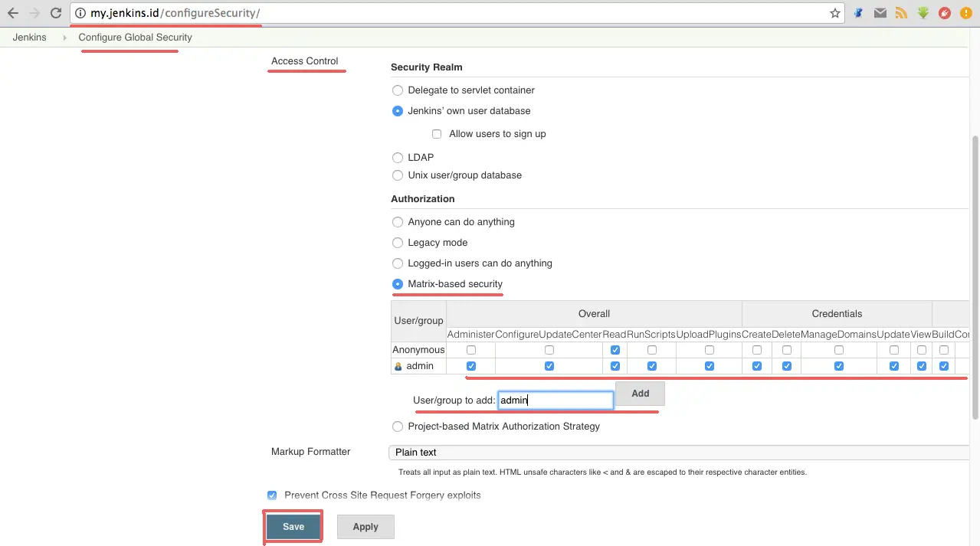
Task: Select Project-based Matrix Authorization Strategy
Action: 398,427
